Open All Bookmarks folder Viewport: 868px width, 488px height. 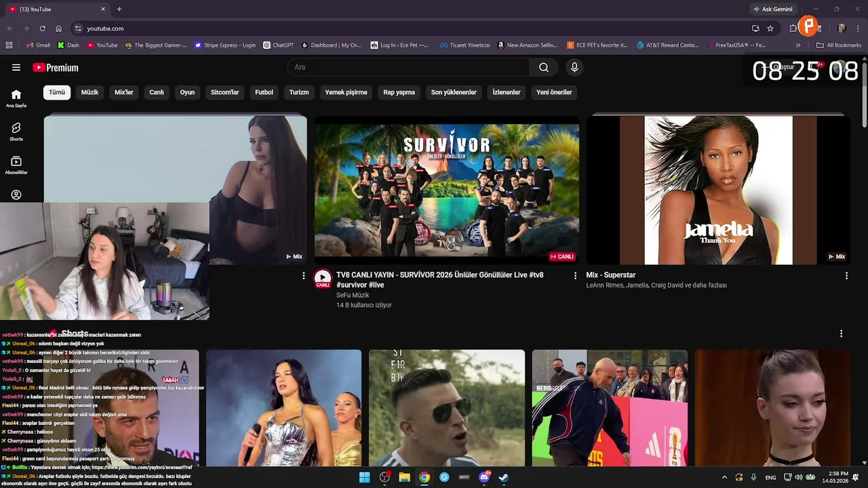coord(839,45)
